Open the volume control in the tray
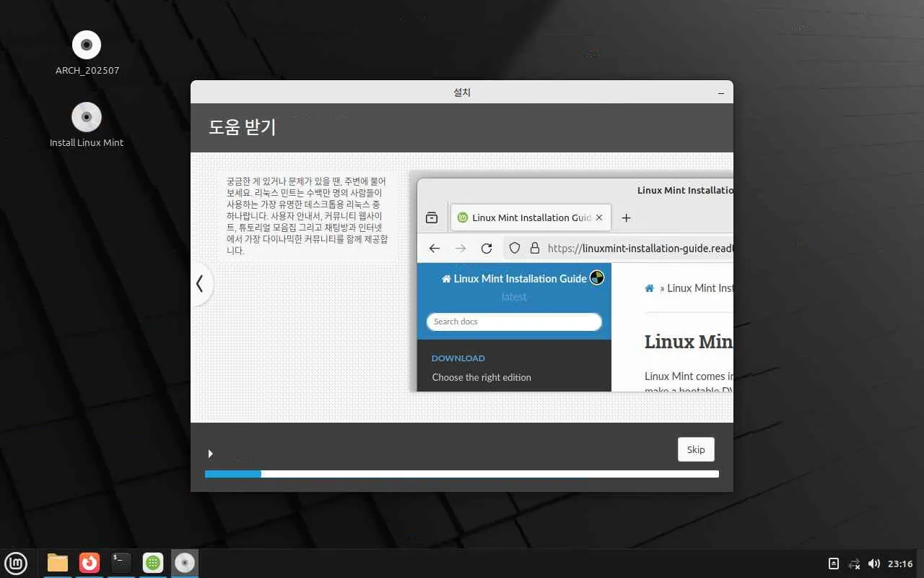Image resolution: width=924 pixels, height=578 pixels. click(x=873, y=564)
